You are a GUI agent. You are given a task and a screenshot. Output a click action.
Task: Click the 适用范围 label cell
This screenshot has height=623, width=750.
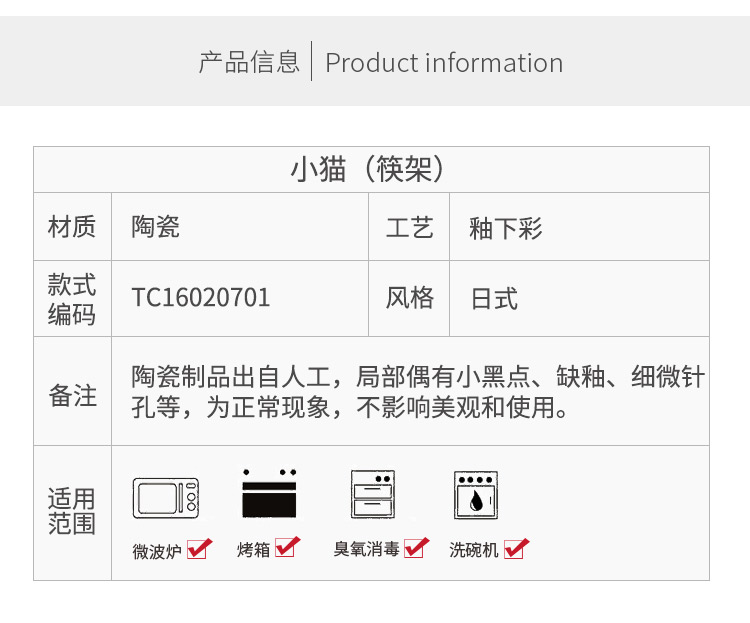pyautogui.click(x=72, y=512)
